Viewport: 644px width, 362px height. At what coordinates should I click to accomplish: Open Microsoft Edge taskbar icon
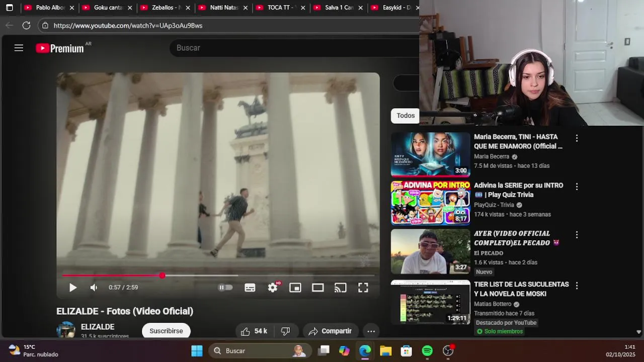coord(365,351)
